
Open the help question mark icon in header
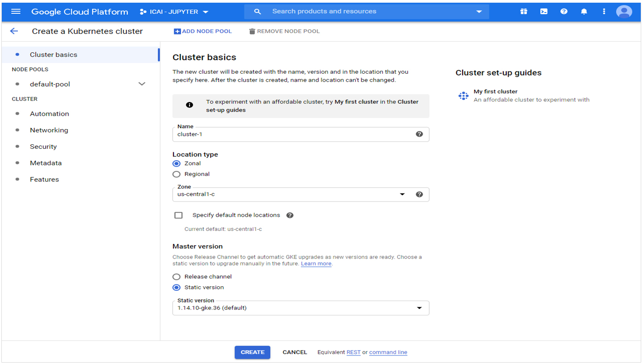564,12
